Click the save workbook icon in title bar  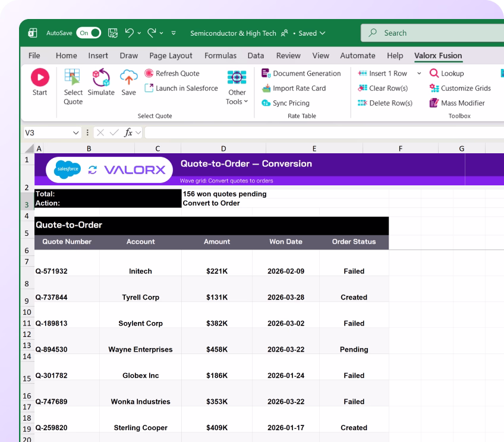[112, 33]
